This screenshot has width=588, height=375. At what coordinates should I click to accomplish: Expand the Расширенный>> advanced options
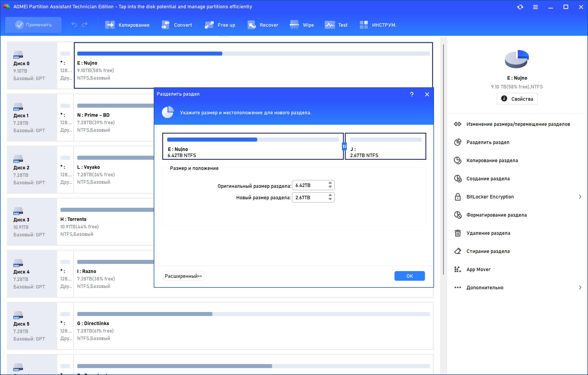click(183, 276)
